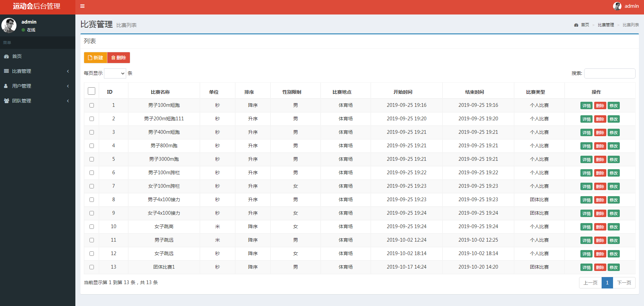Click 修改 for 女子4x100接力

[614, 213]
